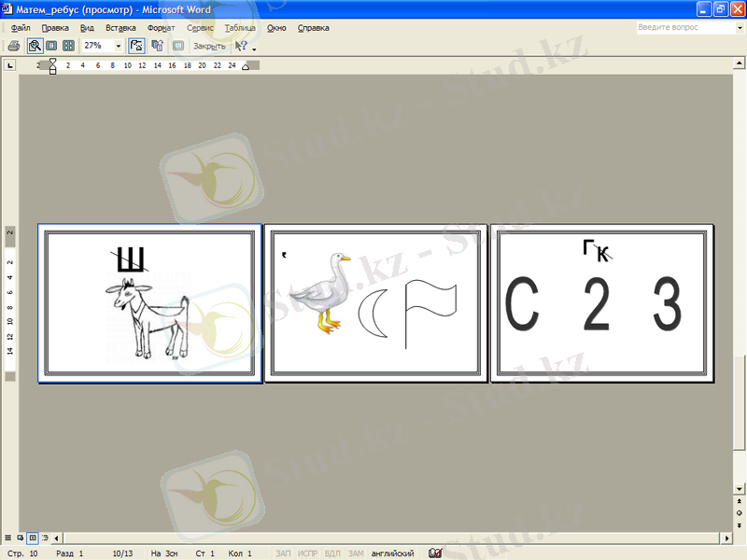Open the Файл menu
Image resolution: width=747 pixels, height=560 pixels.
click(21, 28)
